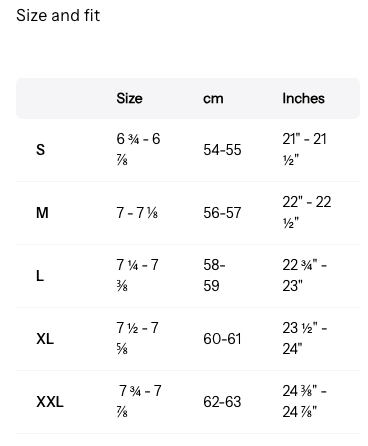The image size is (368, 446).
Task: Click the S size row label
Action: [x=40, y=150]
